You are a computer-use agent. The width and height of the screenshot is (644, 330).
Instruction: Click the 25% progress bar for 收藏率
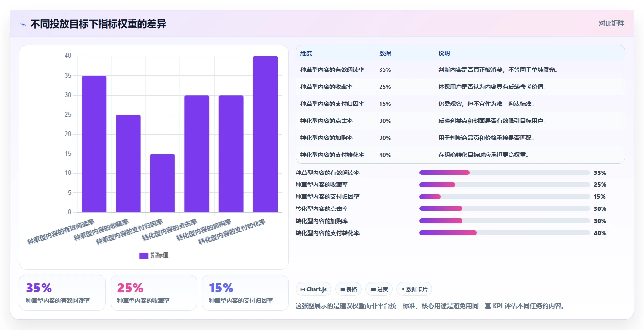point(505,185)
